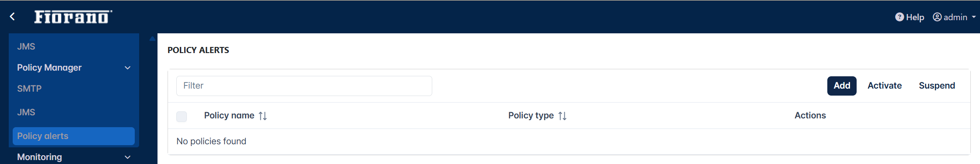Open Policy alerts sidebar item

pyautogui.click(x=73, y=136)
